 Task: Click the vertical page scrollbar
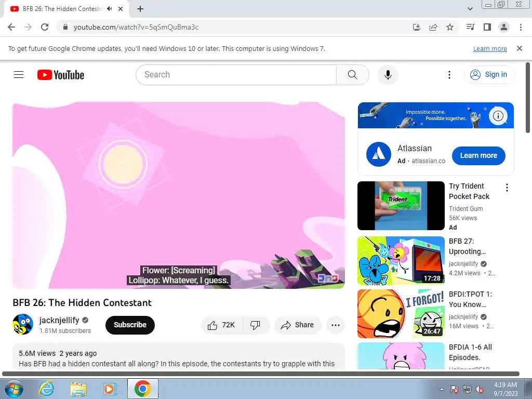tap(528, 98)
